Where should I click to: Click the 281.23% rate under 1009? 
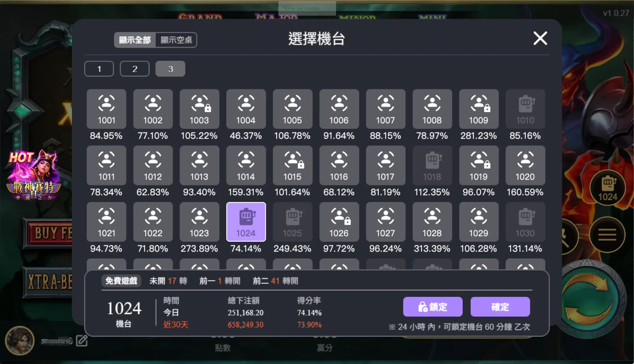478,136
